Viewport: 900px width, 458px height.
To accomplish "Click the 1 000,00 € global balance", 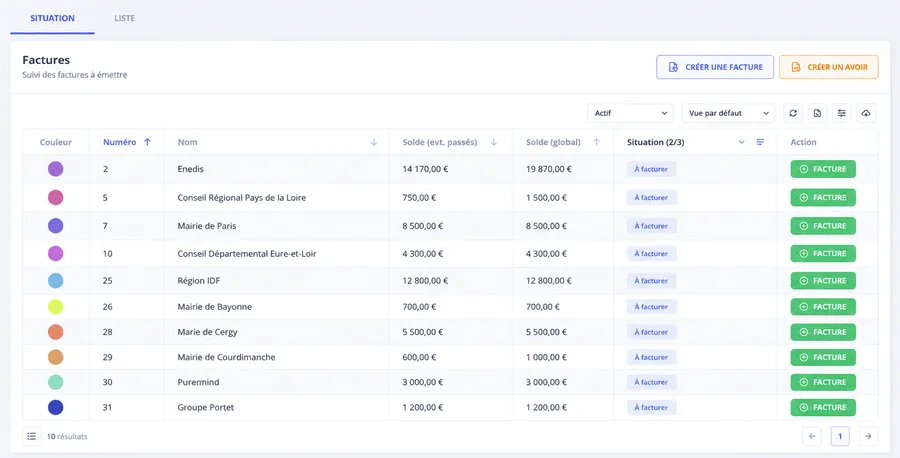I will tap(546, 357).
